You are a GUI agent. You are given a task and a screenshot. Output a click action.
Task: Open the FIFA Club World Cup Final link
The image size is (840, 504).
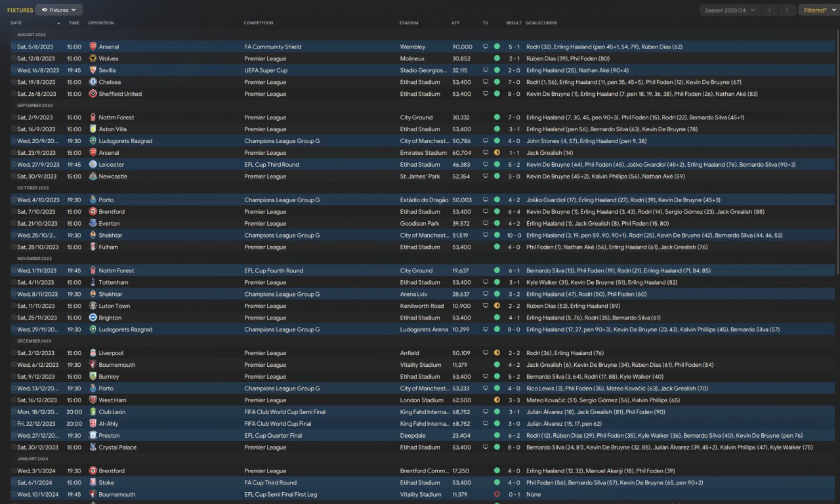[278, 424]
